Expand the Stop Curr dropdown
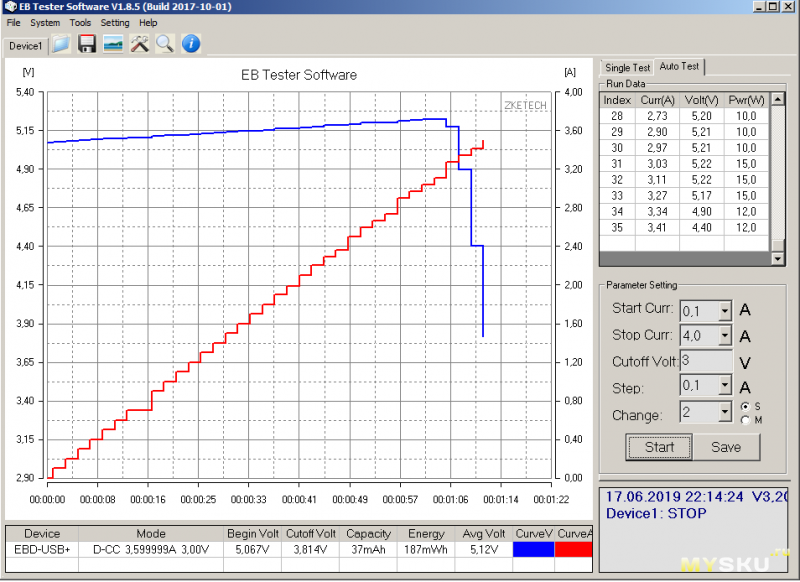The image size is (800, 582). click(x=724, y=336)
